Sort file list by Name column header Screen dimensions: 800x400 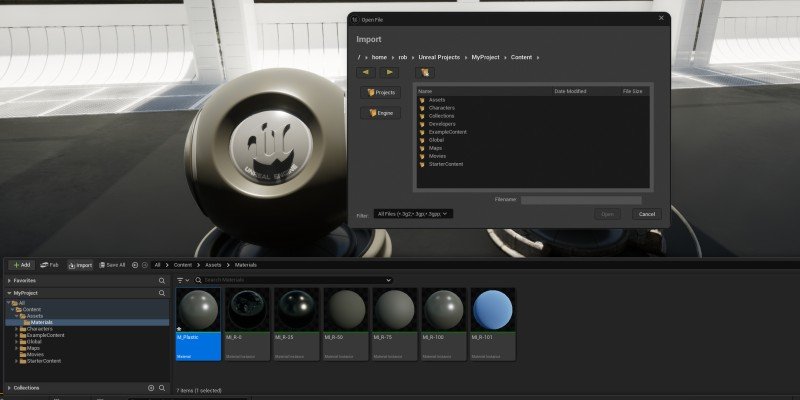click(425, 91)
